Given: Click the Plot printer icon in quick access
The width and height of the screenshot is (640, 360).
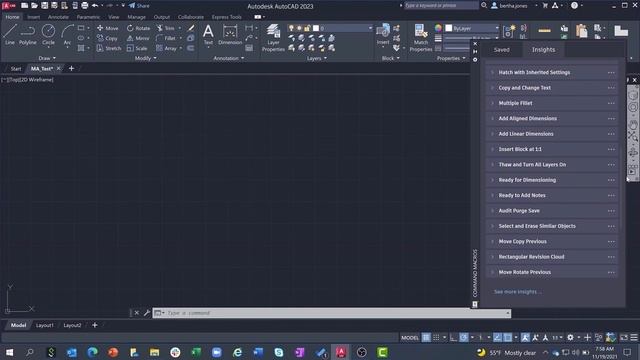Looking at the screenshot, I should coord(84,6).
